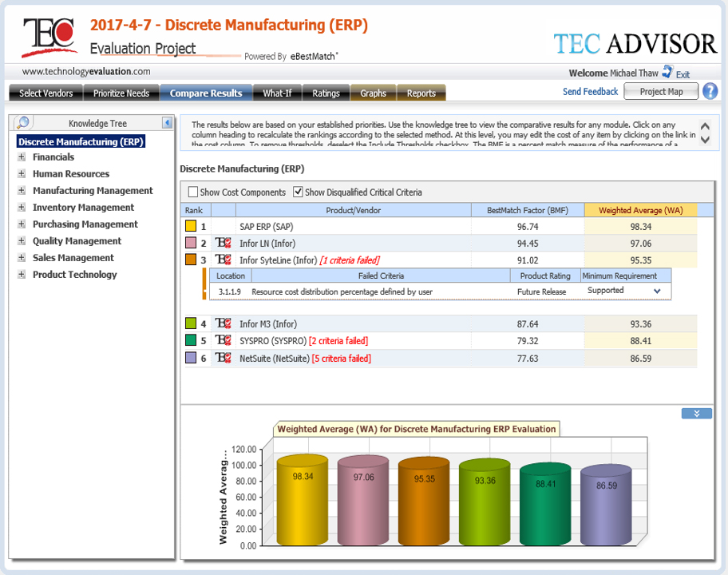
Task: Open the help question mark icon
Action: 710,91
